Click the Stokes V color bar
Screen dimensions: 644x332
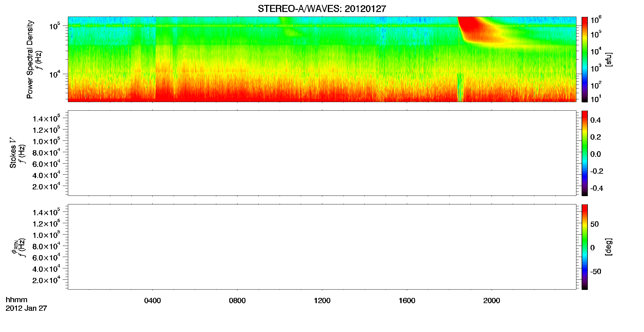[x=585, y=153]
